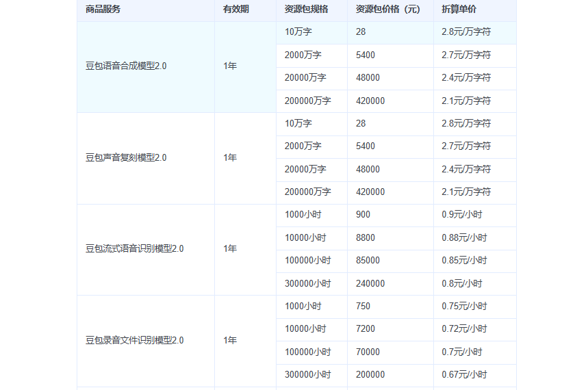588x390 pixels.
Task: Click 1年 validity for 豆包声音复刻模型2.0
Action: (x=245, y=158)
